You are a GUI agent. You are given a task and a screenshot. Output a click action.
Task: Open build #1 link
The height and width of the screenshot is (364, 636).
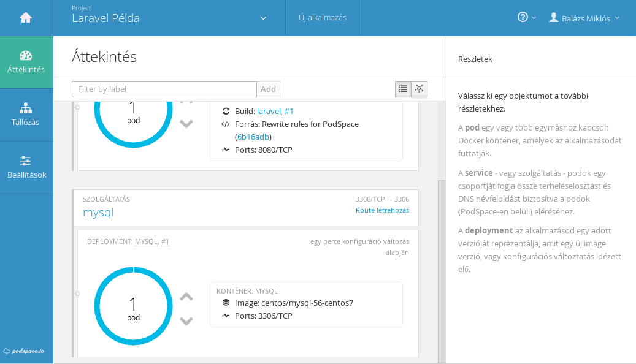(289, 111)
